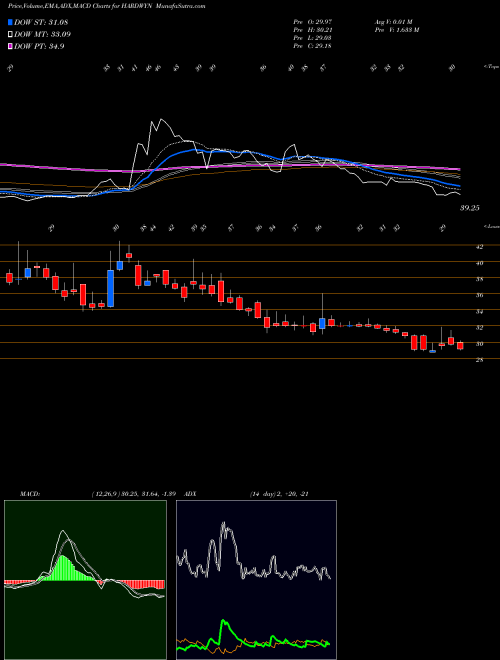Click the ADX indicator chart panel
Screen dimensions: 500x660
point(256,580)
